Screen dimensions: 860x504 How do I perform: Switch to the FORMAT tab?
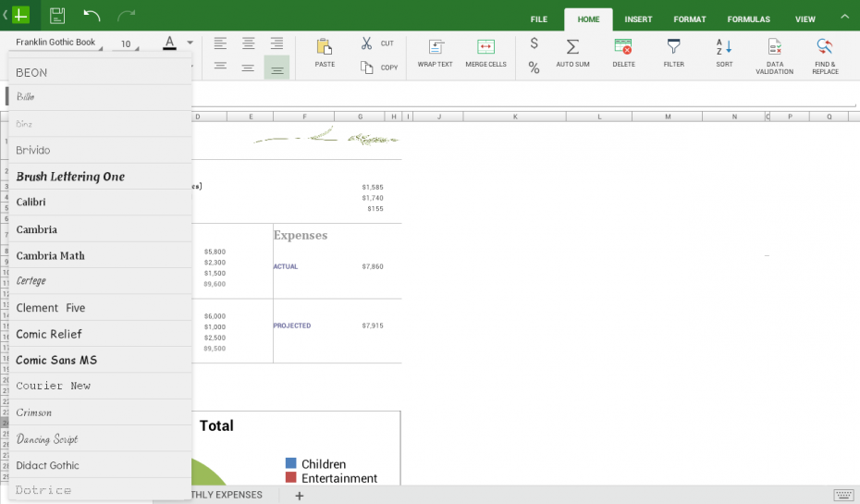point(690,19)
